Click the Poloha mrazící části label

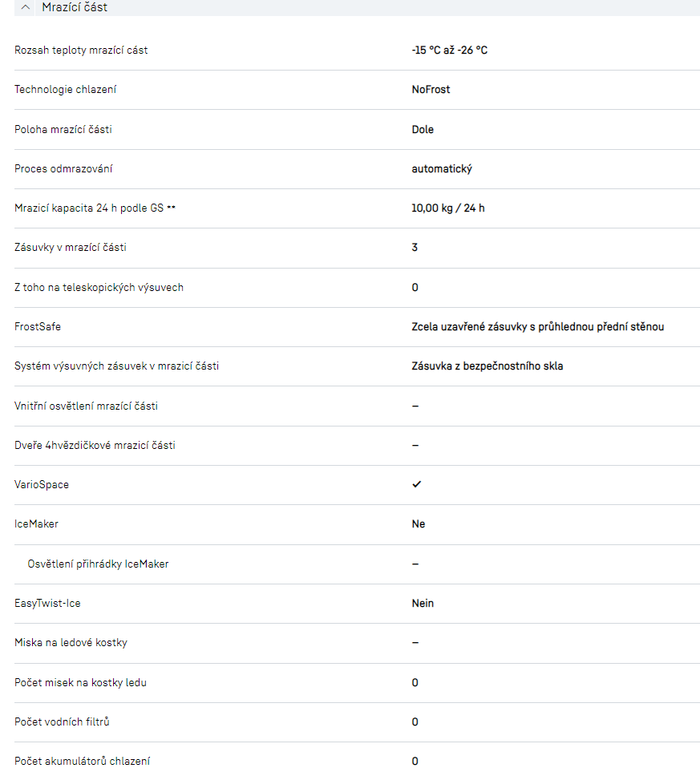click(x=69, y=129)
